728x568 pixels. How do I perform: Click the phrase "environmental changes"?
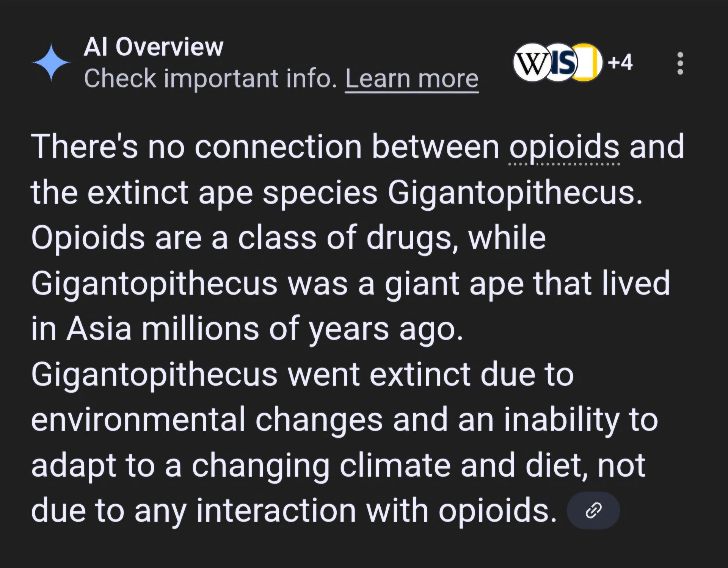pyautogui.click(x=207, y=420)
